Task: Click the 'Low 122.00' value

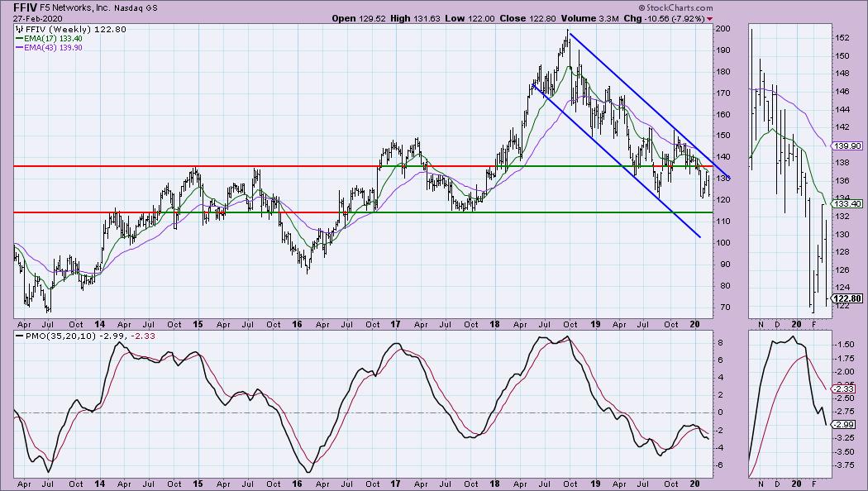Action: point(470,18)
